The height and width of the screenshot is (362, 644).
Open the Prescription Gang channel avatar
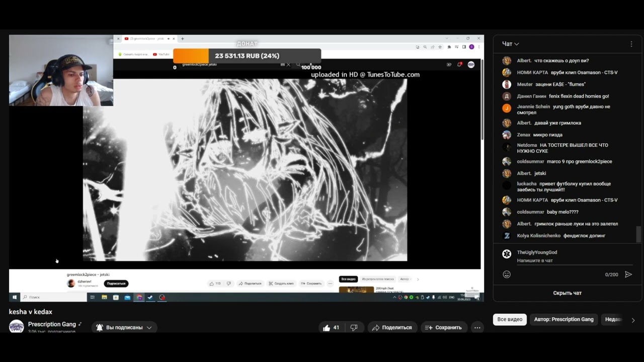point(17,326)
